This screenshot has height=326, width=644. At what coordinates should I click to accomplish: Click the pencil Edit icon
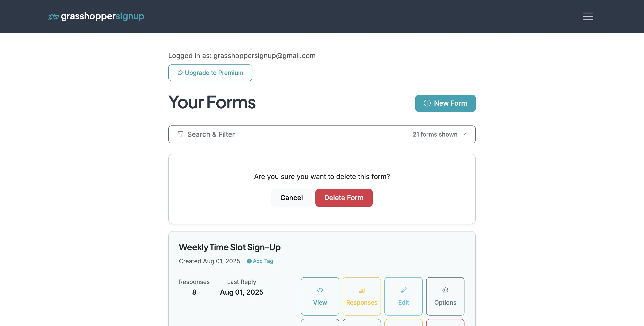click(403, 290)
